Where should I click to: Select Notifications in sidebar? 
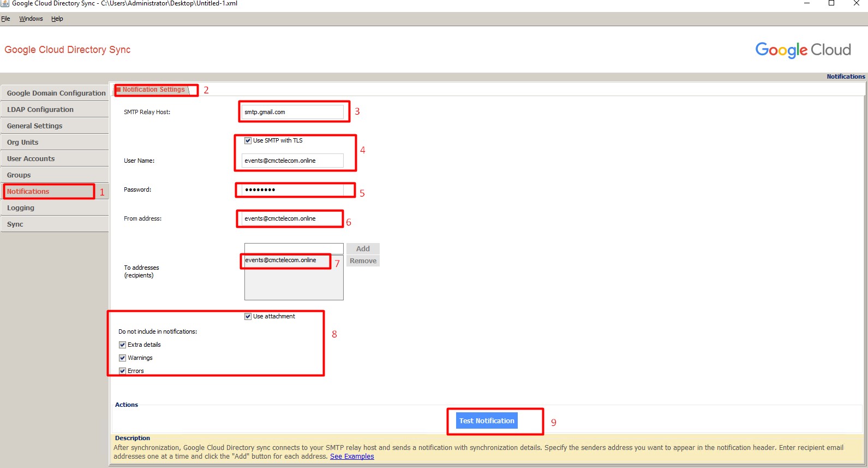[x=55, y=191]
